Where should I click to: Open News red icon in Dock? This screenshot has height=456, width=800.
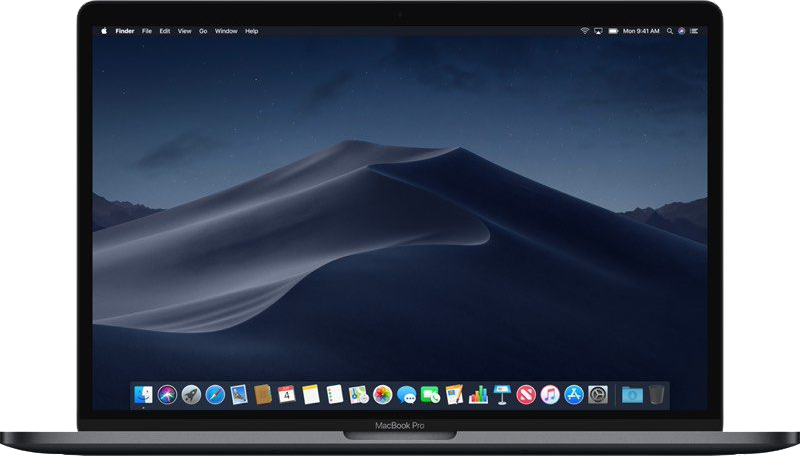tap(526, 395)
